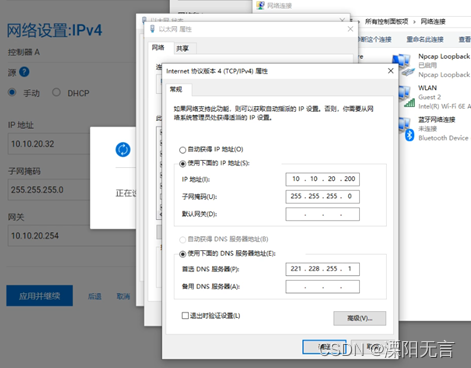
Task: Click the 以太网 属性 title bar icon
Action: point(152,29)
